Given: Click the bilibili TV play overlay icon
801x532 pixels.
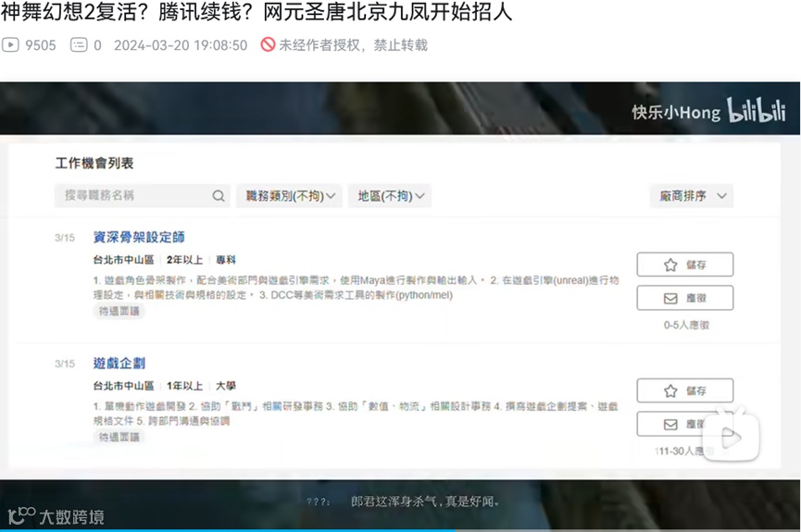Looking at the screenshot, I should coord(731,435).
